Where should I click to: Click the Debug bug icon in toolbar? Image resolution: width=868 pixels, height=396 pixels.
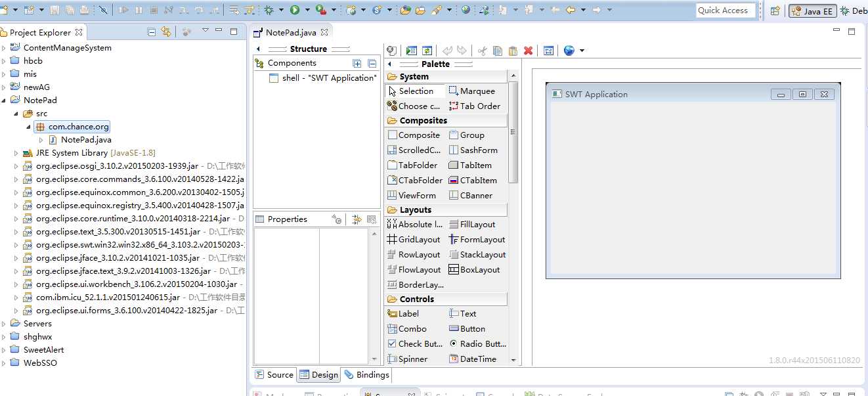coord(269,10)
